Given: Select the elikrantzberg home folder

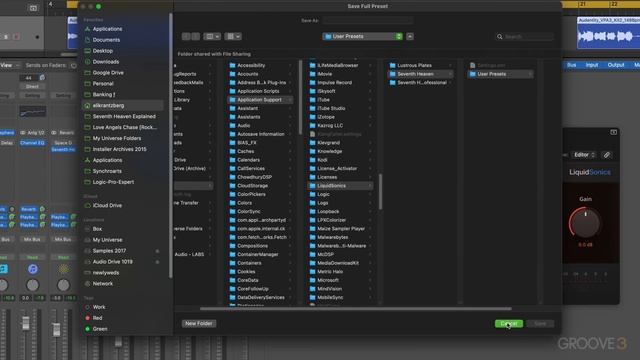Looking at the screenshot, I should tap(122, 105).
